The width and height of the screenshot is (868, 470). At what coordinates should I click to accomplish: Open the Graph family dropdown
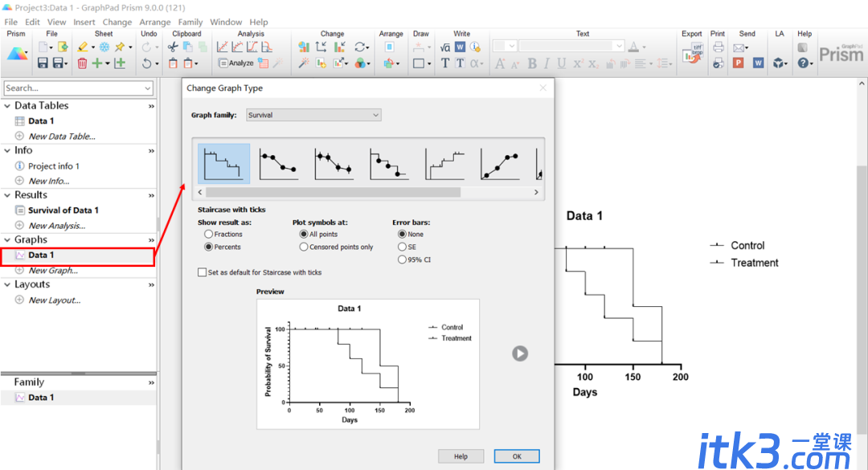[313, 115]
